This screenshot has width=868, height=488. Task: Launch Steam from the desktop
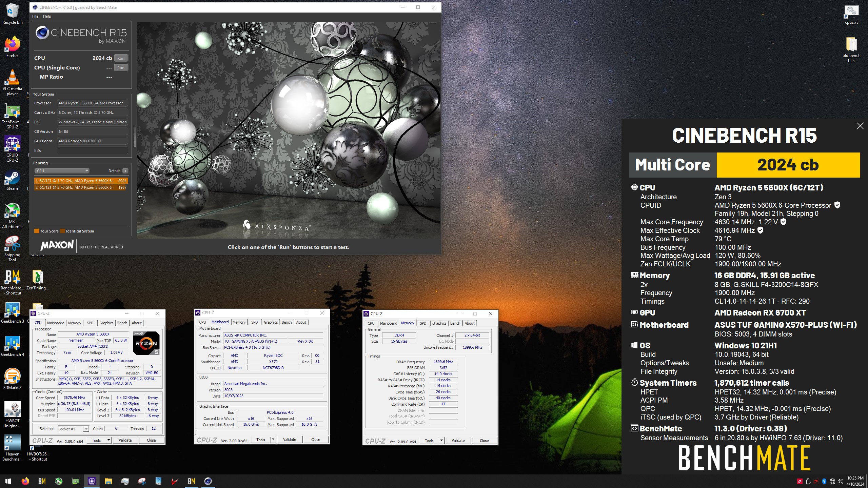(x=12, y=180)
